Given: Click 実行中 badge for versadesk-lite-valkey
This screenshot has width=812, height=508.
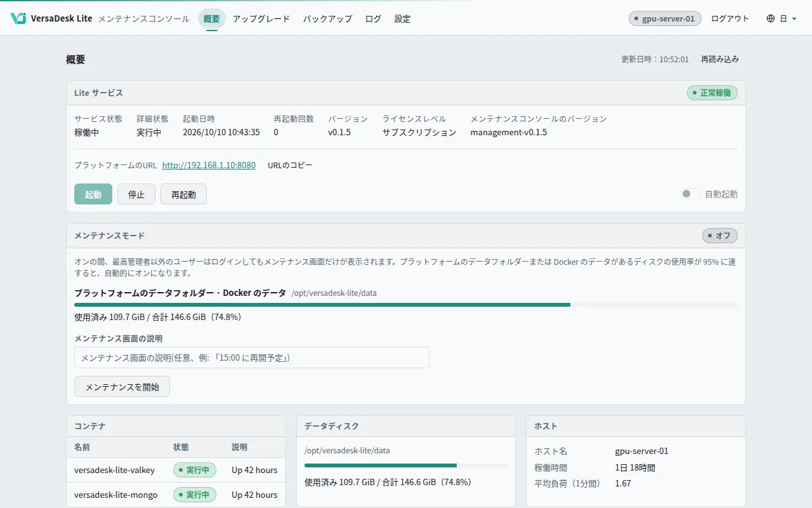Looking at the screenshot, I should tap(195, 471).
